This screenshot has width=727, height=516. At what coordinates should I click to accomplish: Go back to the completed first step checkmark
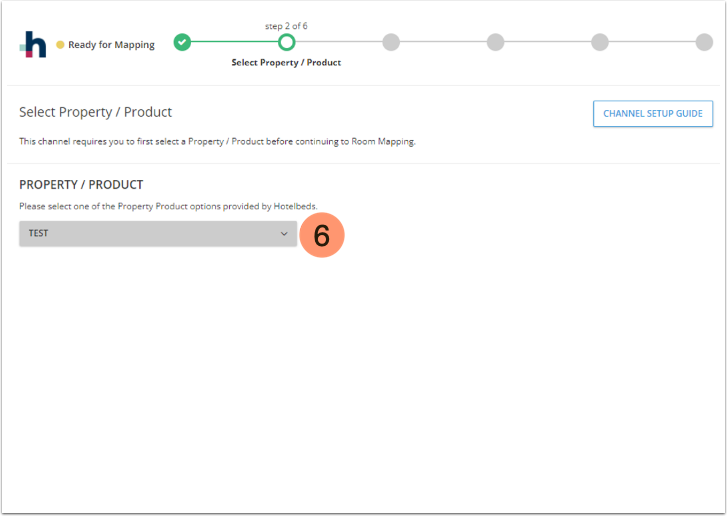tap(182, 42)
